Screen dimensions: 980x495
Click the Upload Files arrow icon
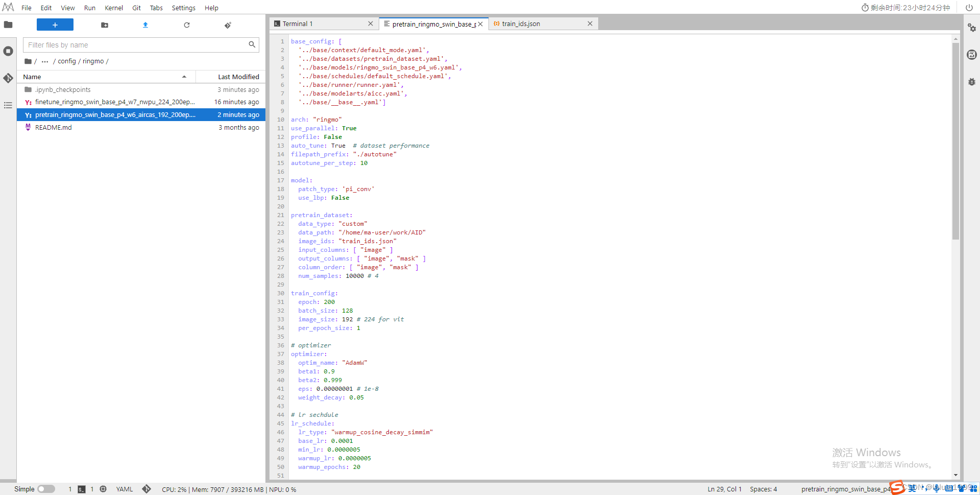[145, 25]
